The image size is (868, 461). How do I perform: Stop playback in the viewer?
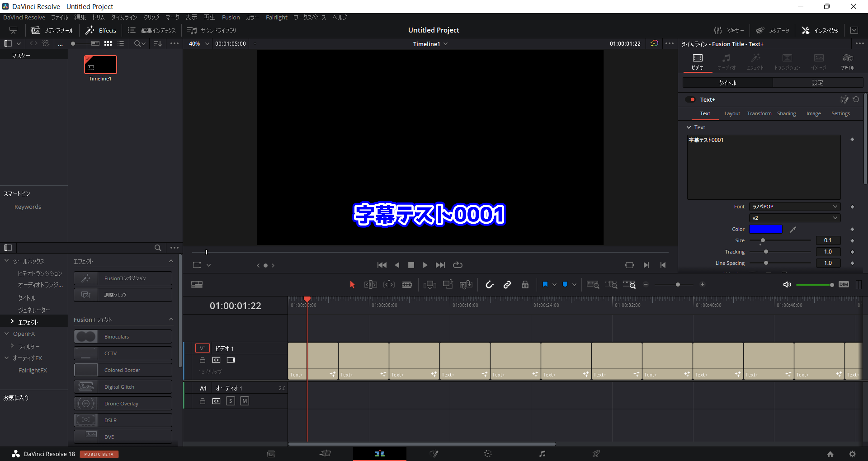click(x=411, y=265)
